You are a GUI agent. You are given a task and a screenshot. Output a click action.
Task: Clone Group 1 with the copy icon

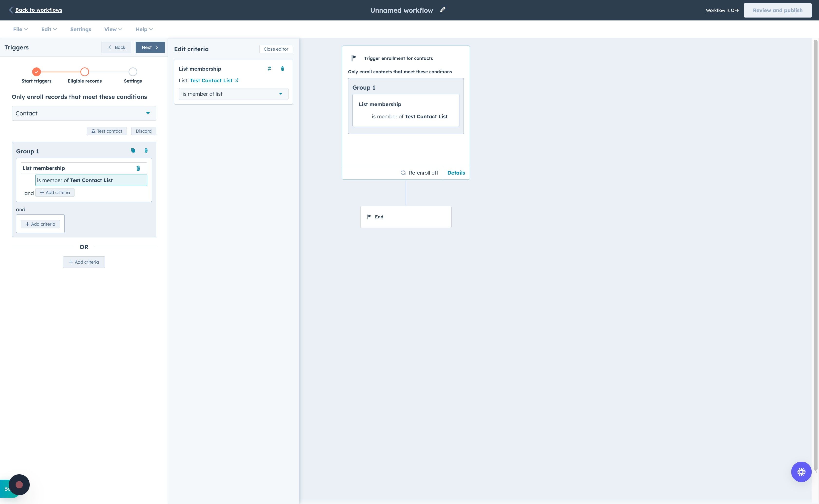[133, 150]
